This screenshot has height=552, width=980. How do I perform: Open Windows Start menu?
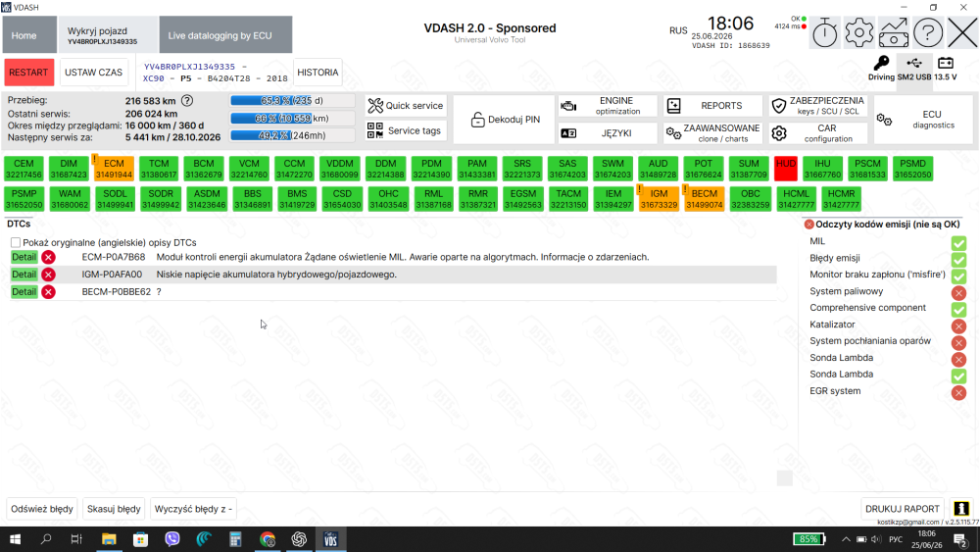point(15,539)
